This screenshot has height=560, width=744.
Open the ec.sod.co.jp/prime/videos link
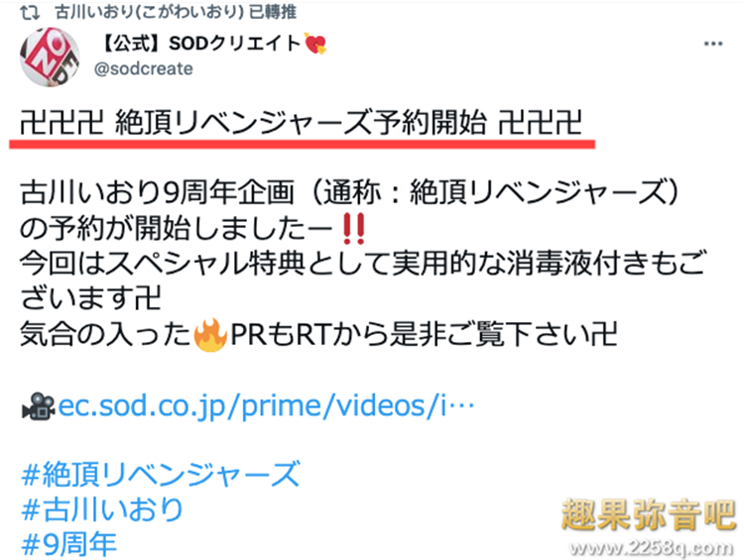266,406
